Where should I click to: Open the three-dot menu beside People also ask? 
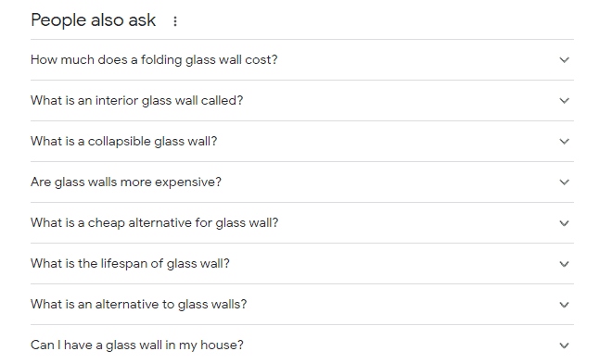(x=175, y=21)
